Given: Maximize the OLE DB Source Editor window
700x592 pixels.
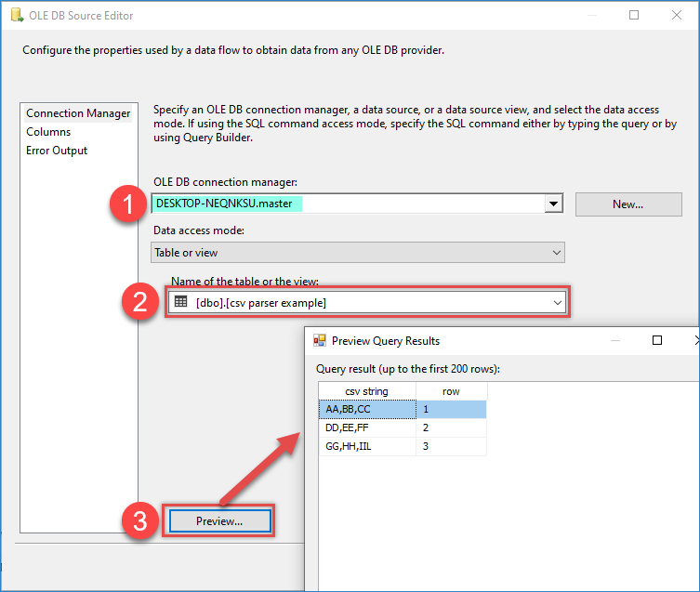Looking at the screenshot, I should [634, 15].
